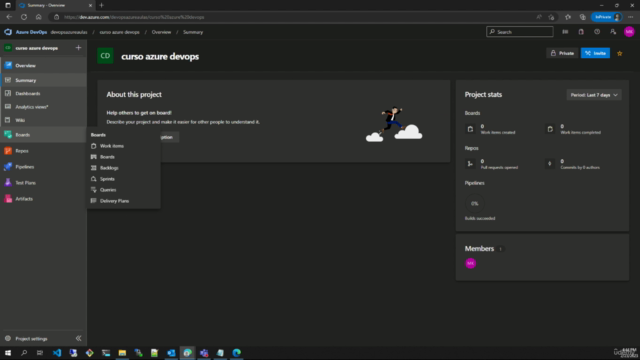Open File Explorer from taskbar
Viewport: 640px width, 360px height.
click(x=122, y=353)
